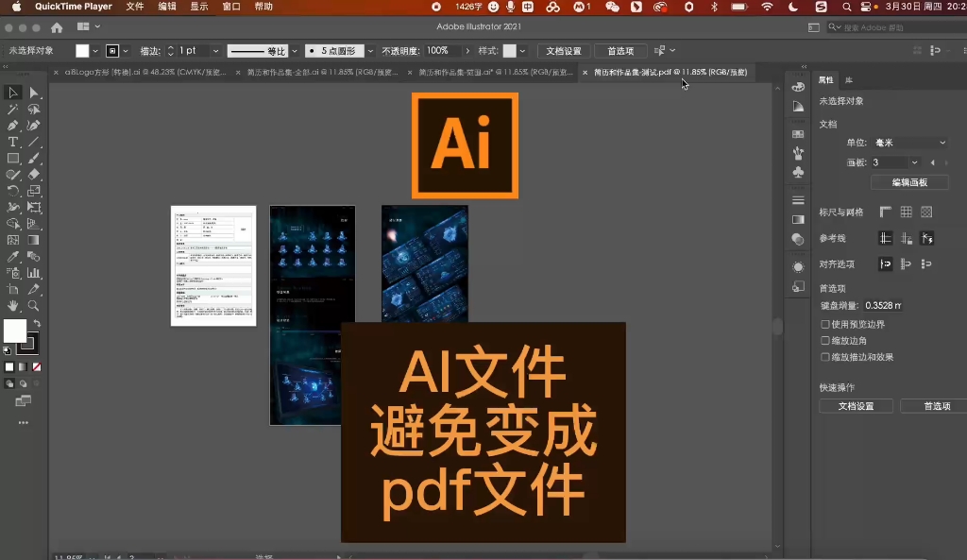Screen dimensions: 967x560
Task: Click the 编辑画板 button
Action: point(908,182)
